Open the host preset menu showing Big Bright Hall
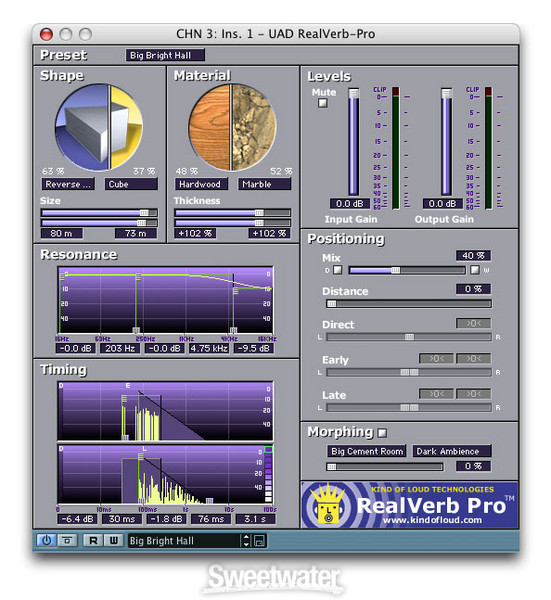551x600 pixels. (x=184, y=541)
